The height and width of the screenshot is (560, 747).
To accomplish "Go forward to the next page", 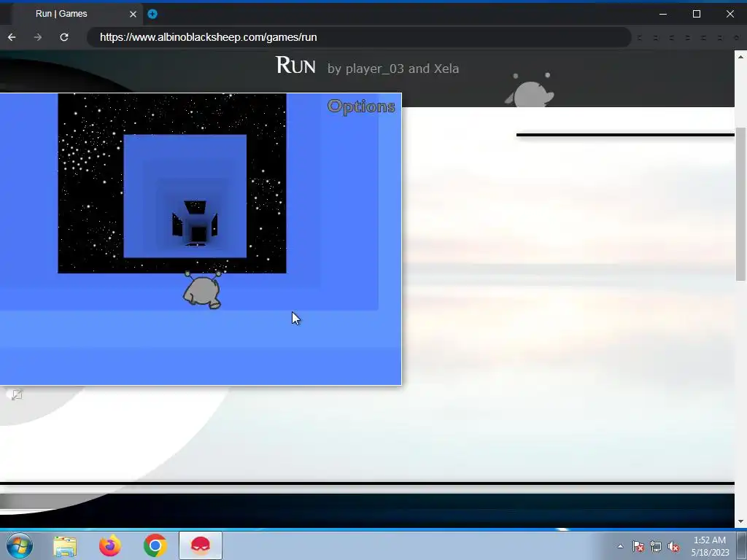I will 38,37.
